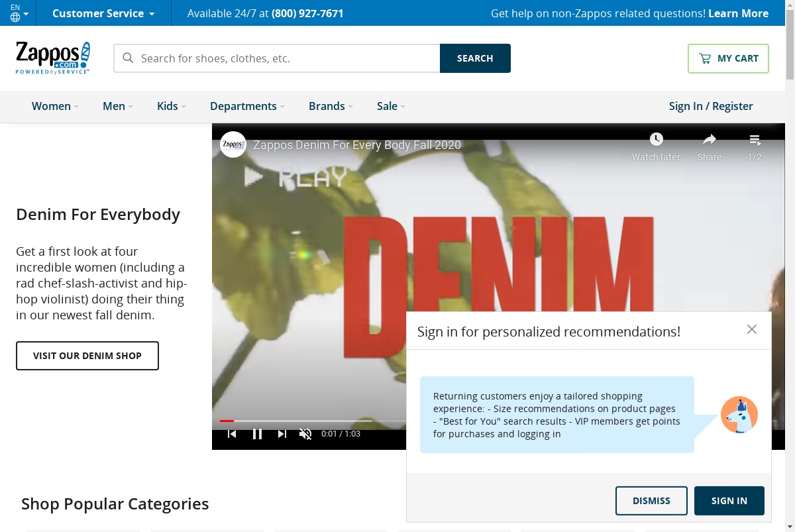This screenshot has height=532, width=795.
Task: Expand the Men menu
Action: [117, 106]
